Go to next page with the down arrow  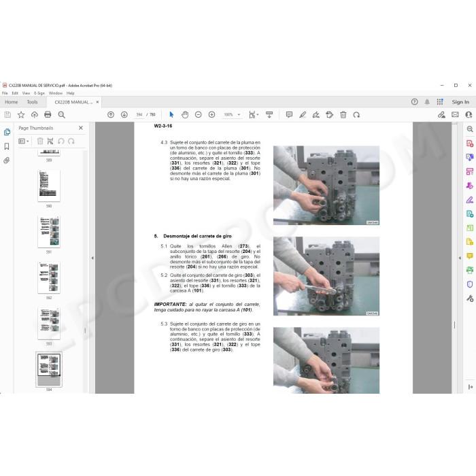point(124,115)
